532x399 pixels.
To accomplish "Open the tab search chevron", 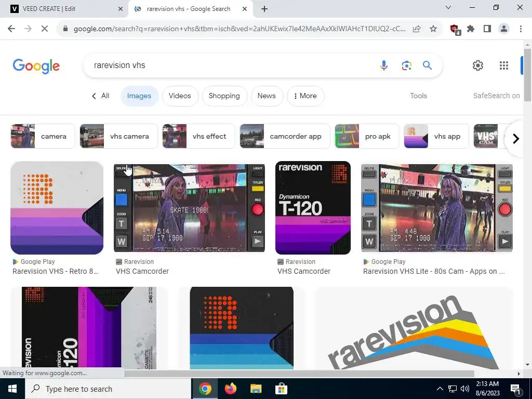I will pos(448,7).
